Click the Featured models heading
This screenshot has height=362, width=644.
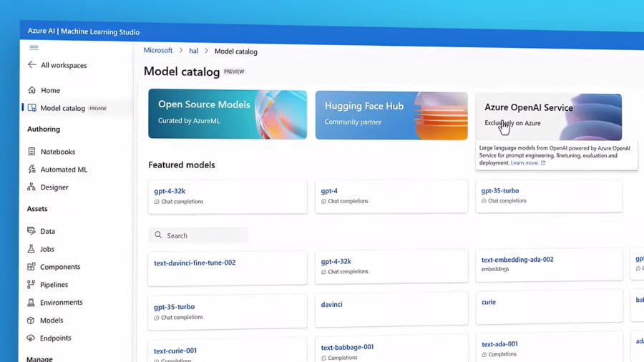click(182, 165)
